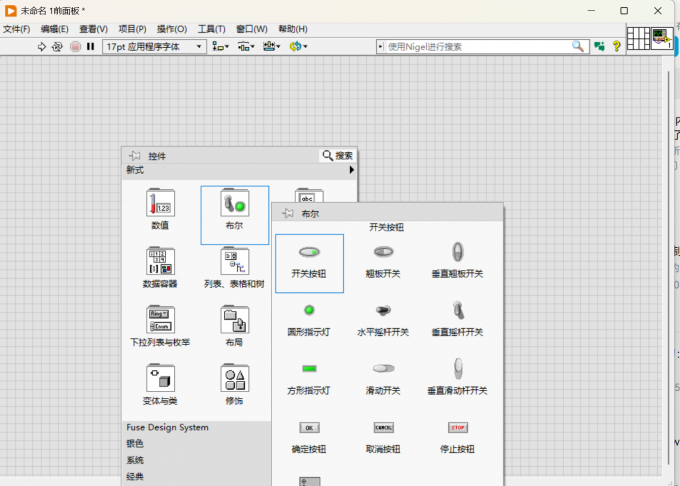Image resolution: width=680 pixels, height=486 pixels.
Task: Click the 搜索 button in controls palette
Action: (337, 156)
